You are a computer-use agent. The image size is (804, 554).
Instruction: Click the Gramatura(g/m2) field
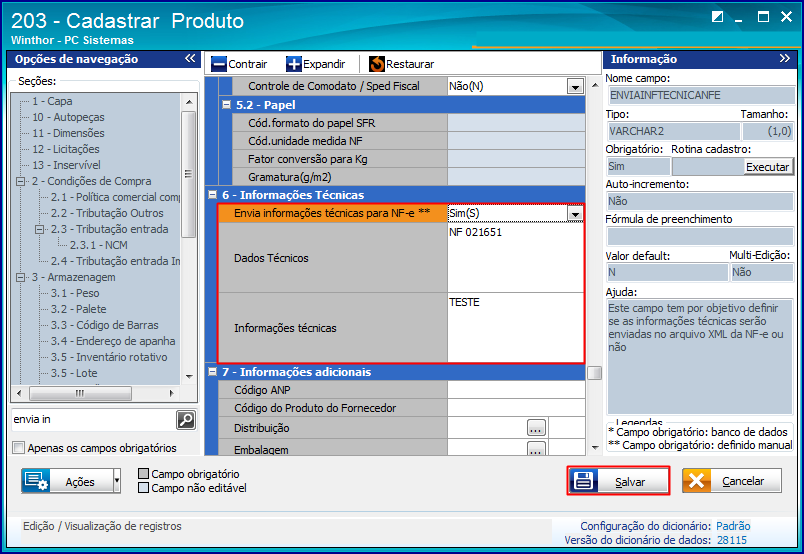(516, 176)
